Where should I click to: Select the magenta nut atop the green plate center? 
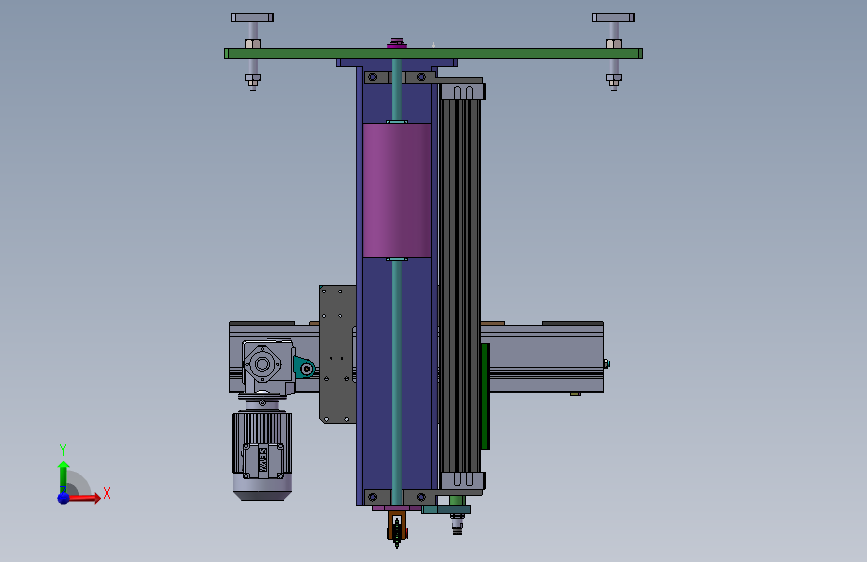click(396, 44)
